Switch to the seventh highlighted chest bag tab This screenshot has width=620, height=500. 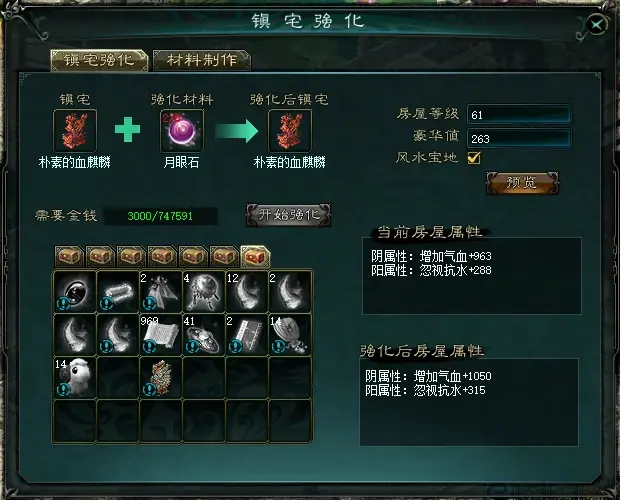tap(255, 256)
